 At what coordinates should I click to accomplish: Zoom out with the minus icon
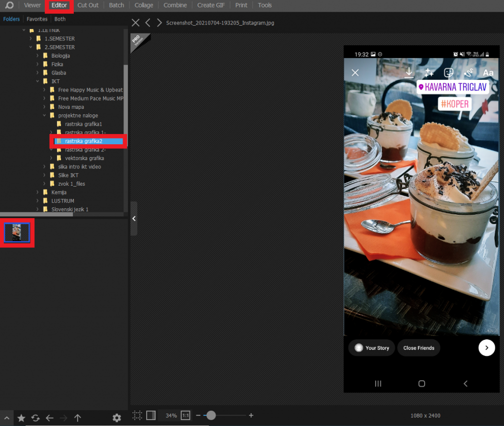(198, 415)
